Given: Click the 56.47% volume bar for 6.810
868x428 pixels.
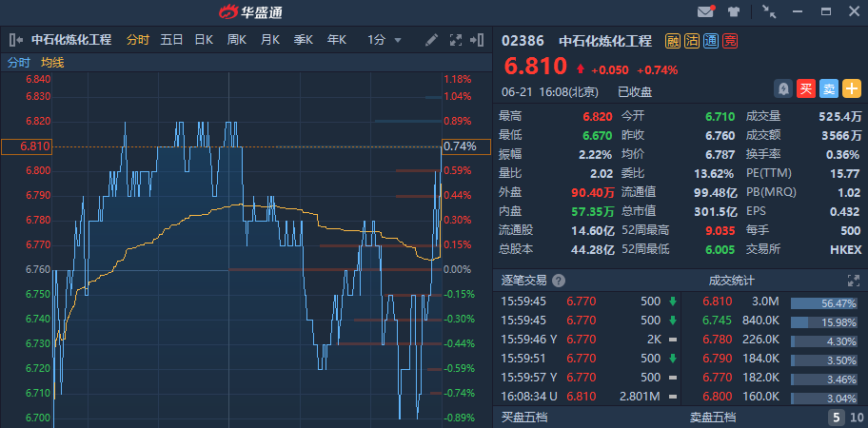Looking at the screenshot, I should pyautogui.click(x=826, y=302).
